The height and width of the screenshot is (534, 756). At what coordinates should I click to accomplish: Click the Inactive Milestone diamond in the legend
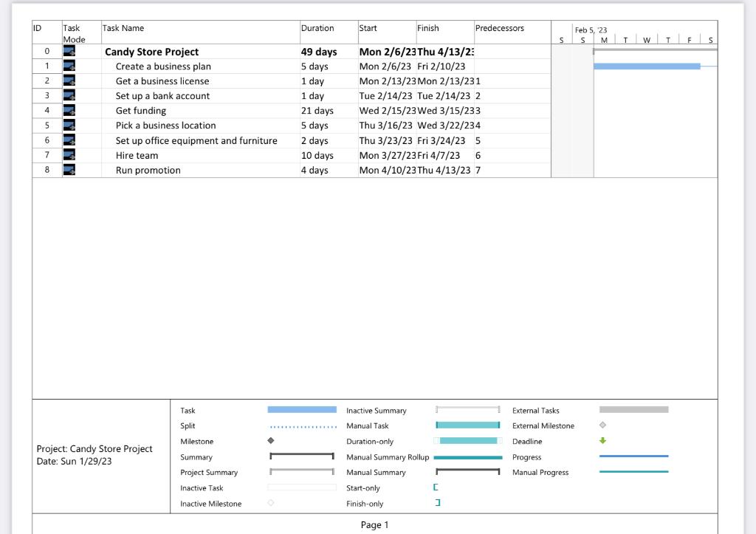point(271,503)
